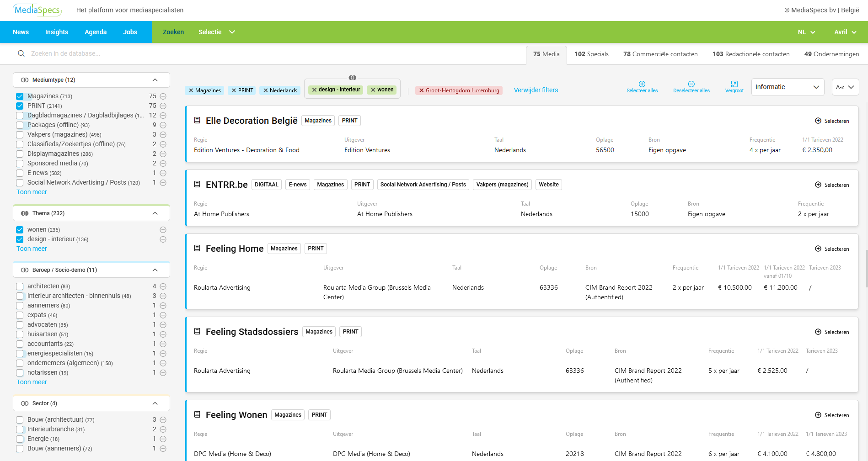Click the MediaSpecs logo
Image resolution: width=868 pixels, height=461 pixels.
click(x=37, y=10)
